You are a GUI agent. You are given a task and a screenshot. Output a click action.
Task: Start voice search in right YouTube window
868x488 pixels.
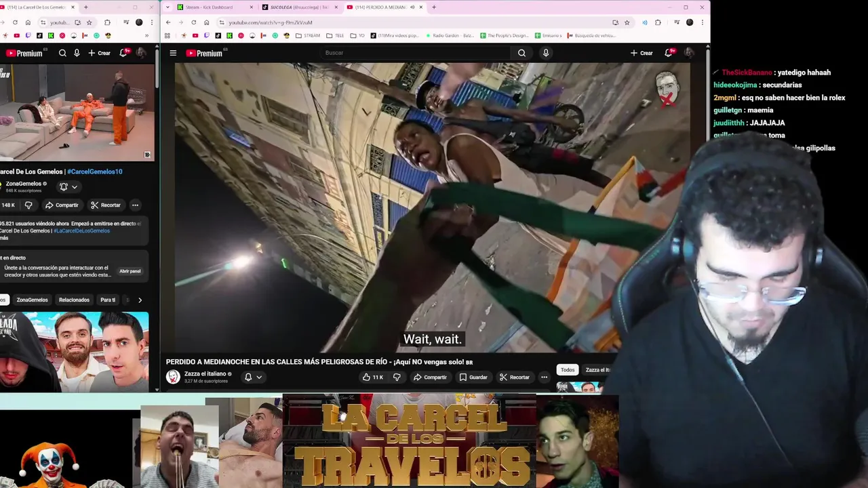click(546, 53)
